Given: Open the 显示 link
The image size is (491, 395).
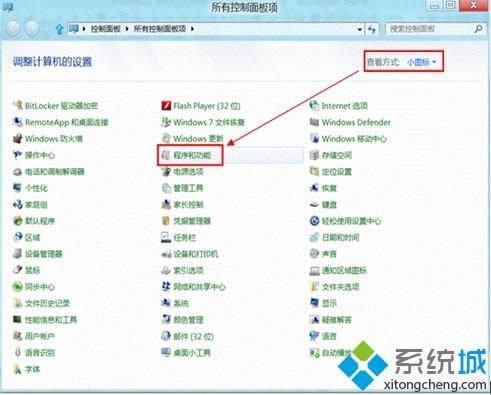Looking at the screenshot, I should 329,303.
